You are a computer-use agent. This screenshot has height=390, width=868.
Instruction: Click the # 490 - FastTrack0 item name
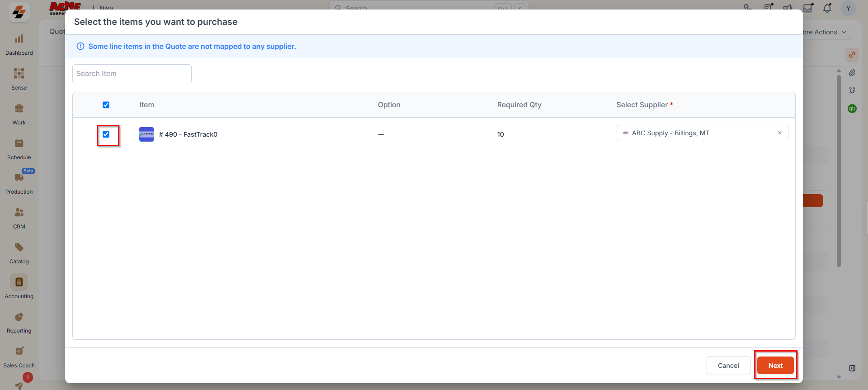(x=188, y=134)
